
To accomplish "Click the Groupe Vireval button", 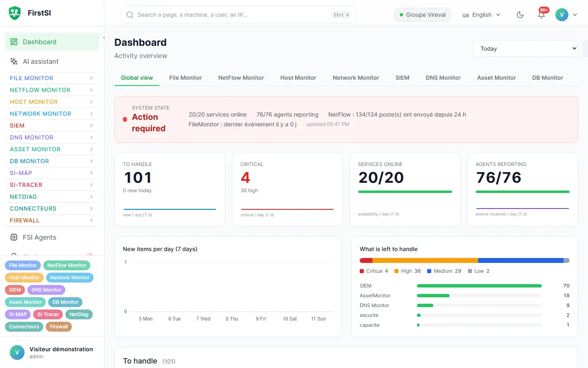I will pyautogui.click(x=423, y=15).
